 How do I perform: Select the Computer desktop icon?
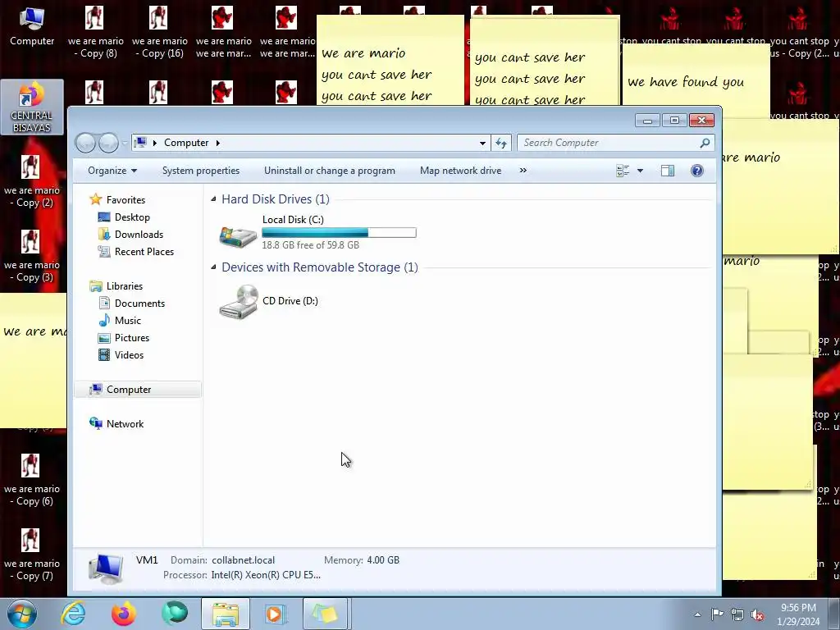(32, 27)
